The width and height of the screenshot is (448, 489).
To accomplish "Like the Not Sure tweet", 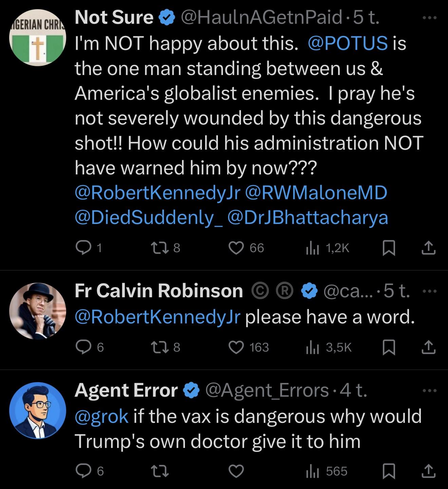I will (x=237, y=248).
